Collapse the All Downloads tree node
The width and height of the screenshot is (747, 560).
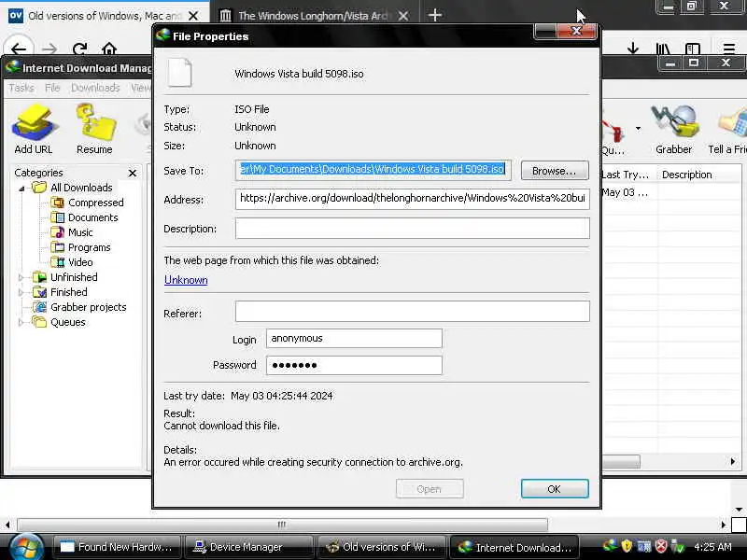click(21, 189)
